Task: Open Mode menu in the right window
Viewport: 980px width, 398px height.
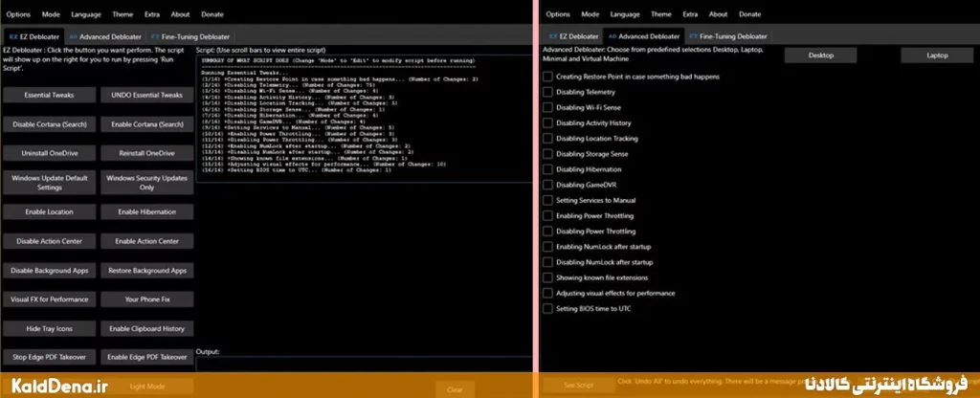Action: [x=590, y=14]
